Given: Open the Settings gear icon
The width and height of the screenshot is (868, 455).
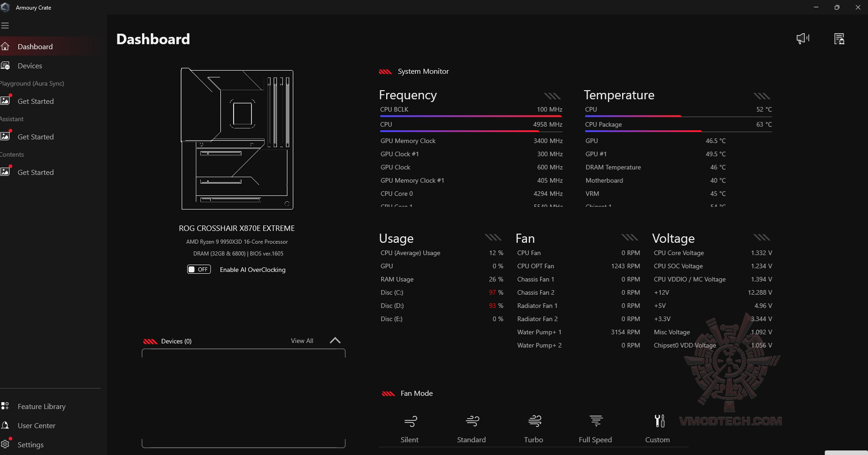Looking at the screenshot, I should 5,445.
